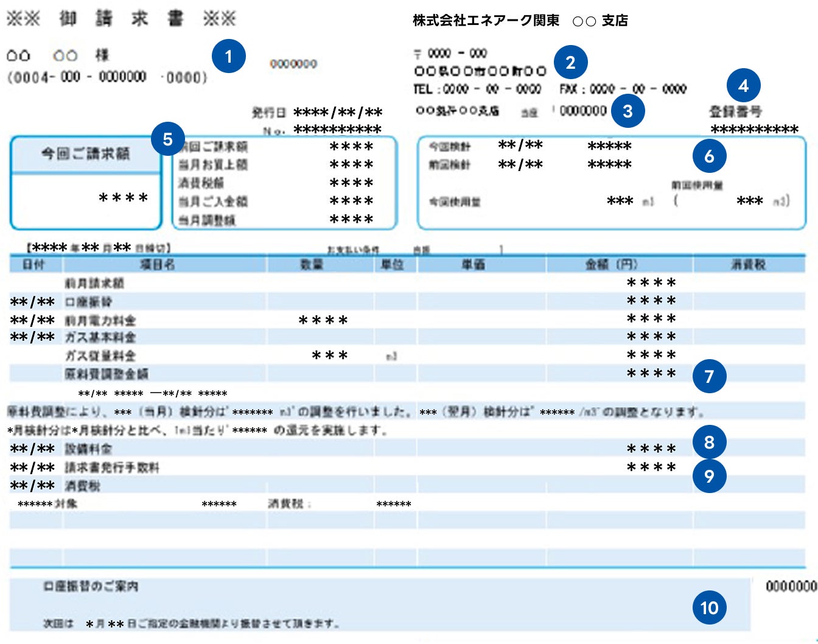Click the 数量 column header
This screenshot has height=644, width=818.
[312, 265]
